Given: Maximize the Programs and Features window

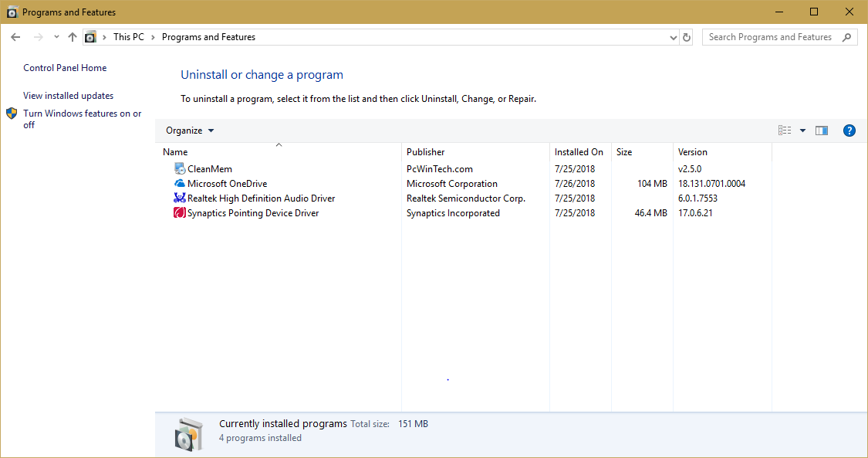Looking at the screenshot, I should coord(814,12).
